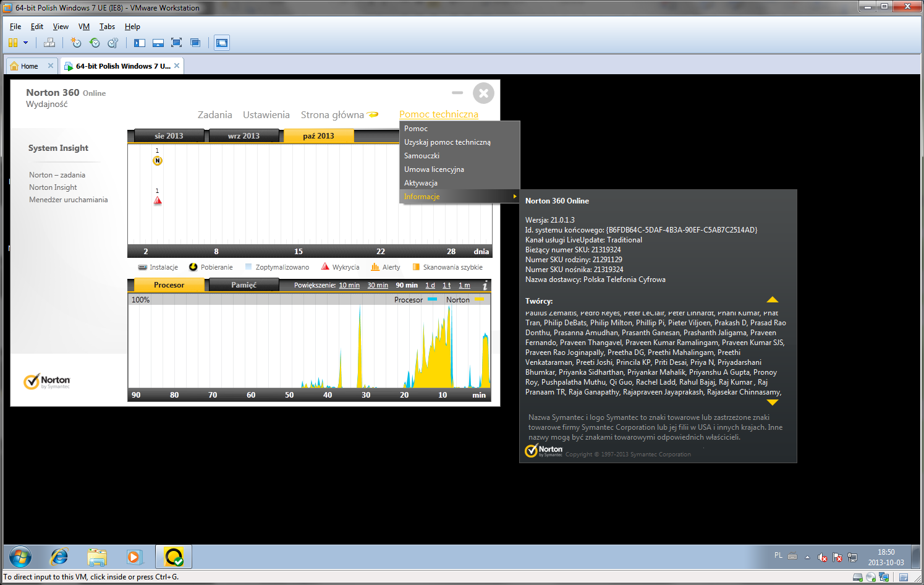Open the Snapshot Manager wrench icon
This screenshot has width=924, height=585.
point(112,43)
